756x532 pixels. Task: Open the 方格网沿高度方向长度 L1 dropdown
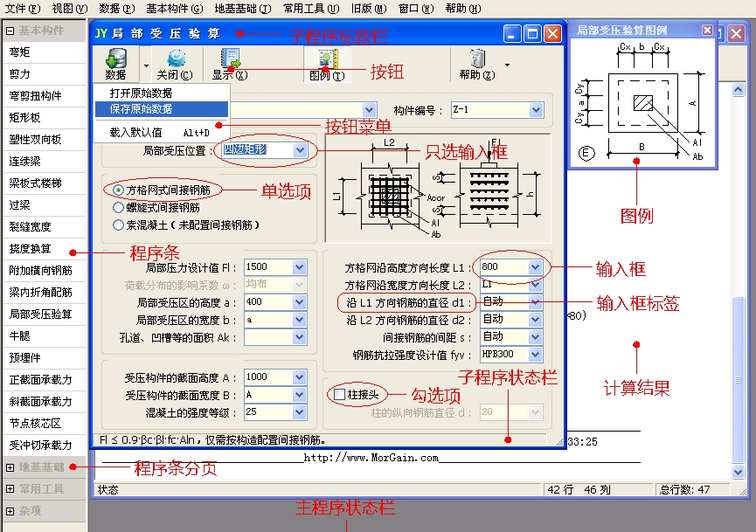click(x=535, y=267)
